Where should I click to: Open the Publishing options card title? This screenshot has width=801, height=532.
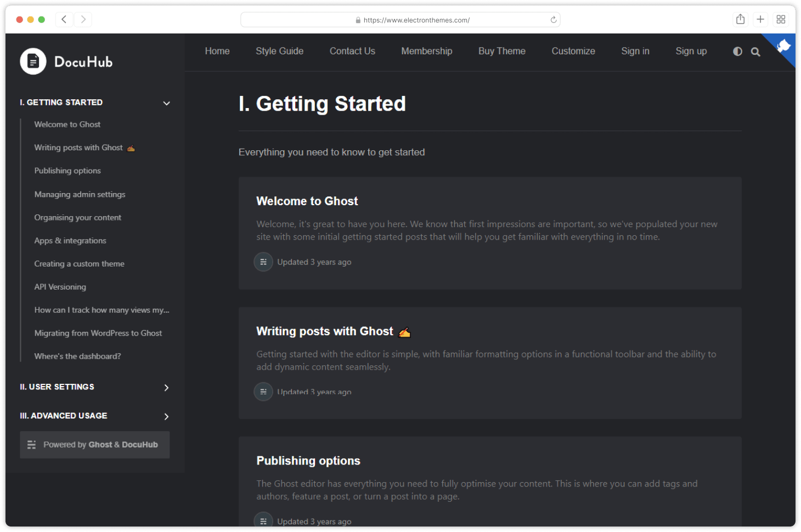tap(308, 461)
